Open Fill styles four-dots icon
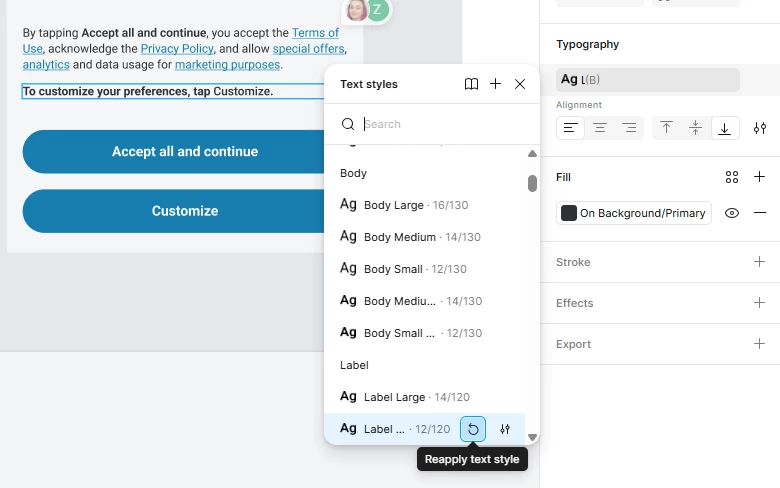This screenshot has width=780, height=488. (732, 177)
